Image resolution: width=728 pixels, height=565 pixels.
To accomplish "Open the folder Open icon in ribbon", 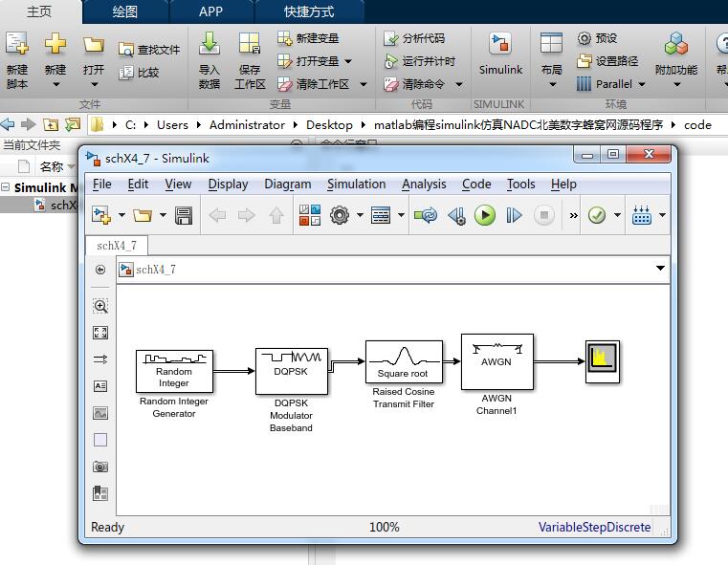I will [94, 46].
